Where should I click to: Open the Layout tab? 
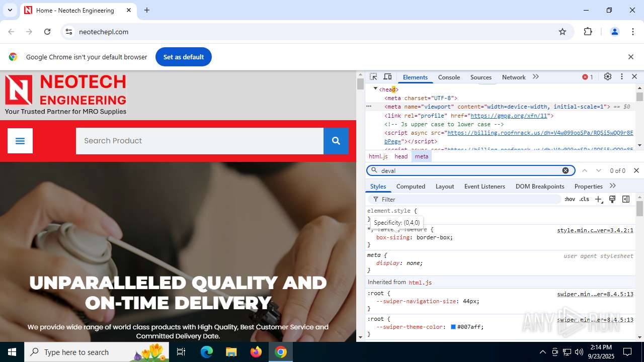tap(445, 186)
